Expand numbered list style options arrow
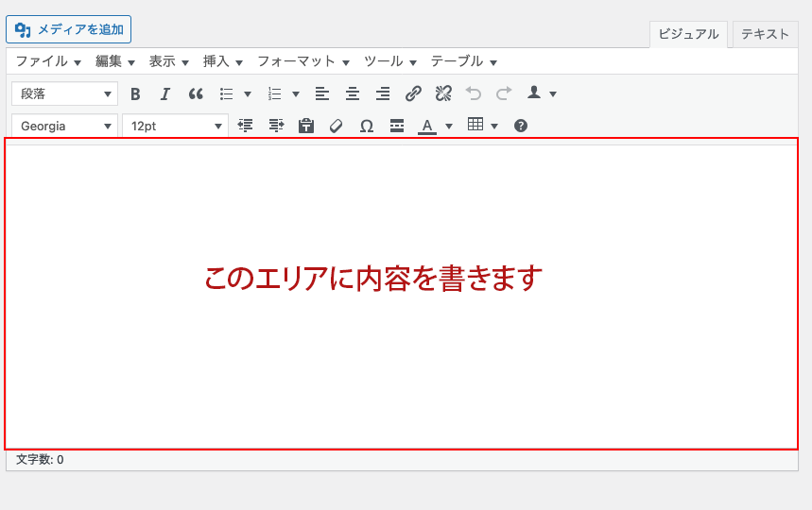The width and height of the screenshot is (812, 510). [x=296, y=94]
